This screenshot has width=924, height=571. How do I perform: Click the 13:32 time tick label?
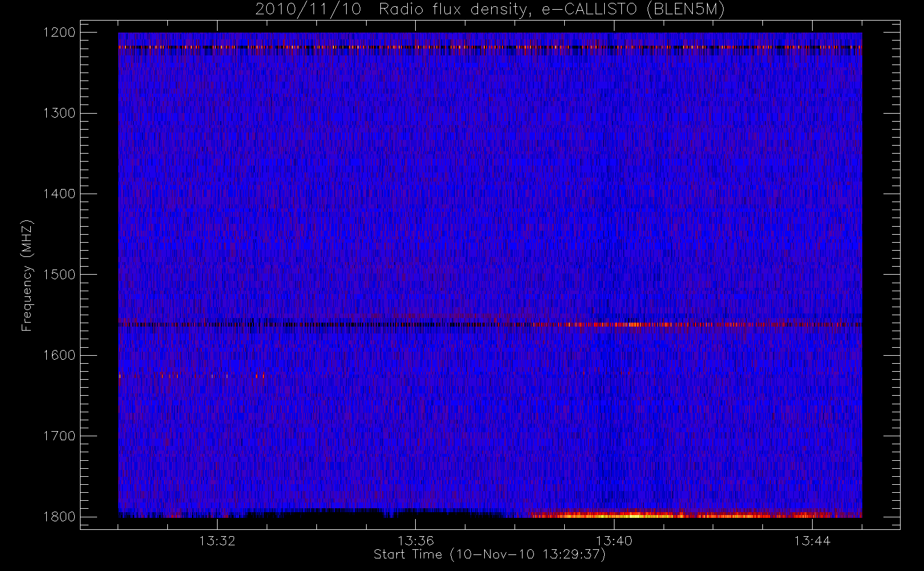point(217,540)
